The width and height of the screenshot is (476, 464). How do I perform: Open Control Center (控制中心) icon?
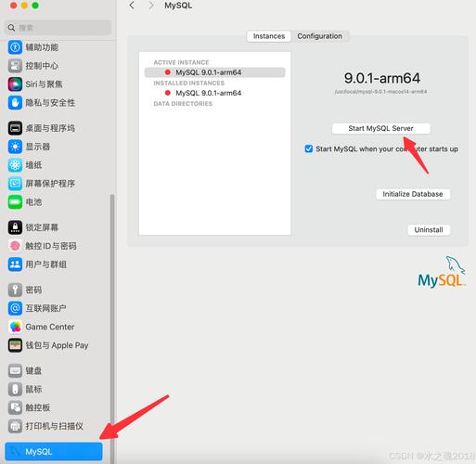pos(15,66)
